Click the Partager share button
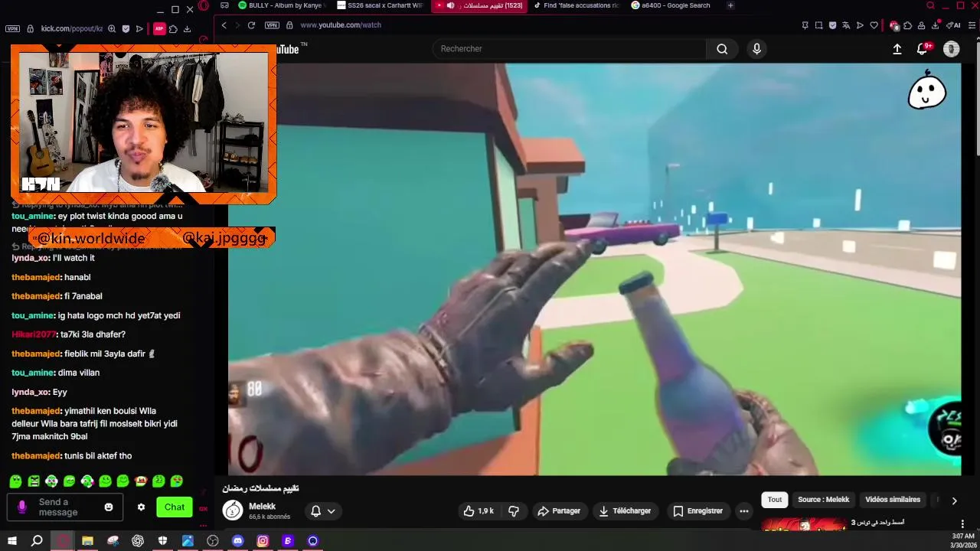This screenshot has height=551, width=980. tap(559, 511)
